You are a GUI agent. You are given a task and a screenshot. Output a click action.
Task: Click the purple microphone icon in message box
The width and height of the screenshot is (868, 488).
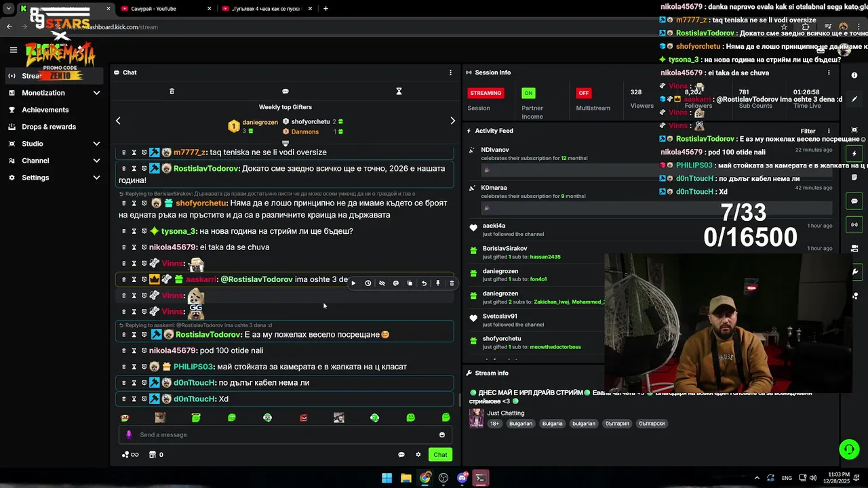pyautogui.click(x=130, y=435)
